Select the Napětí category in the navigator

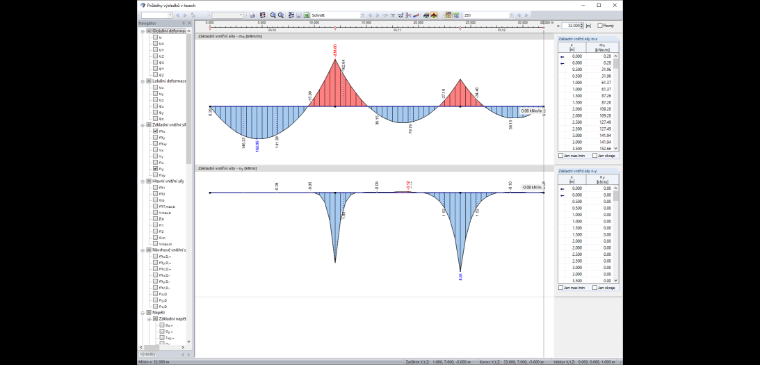[x=158, y=313]
